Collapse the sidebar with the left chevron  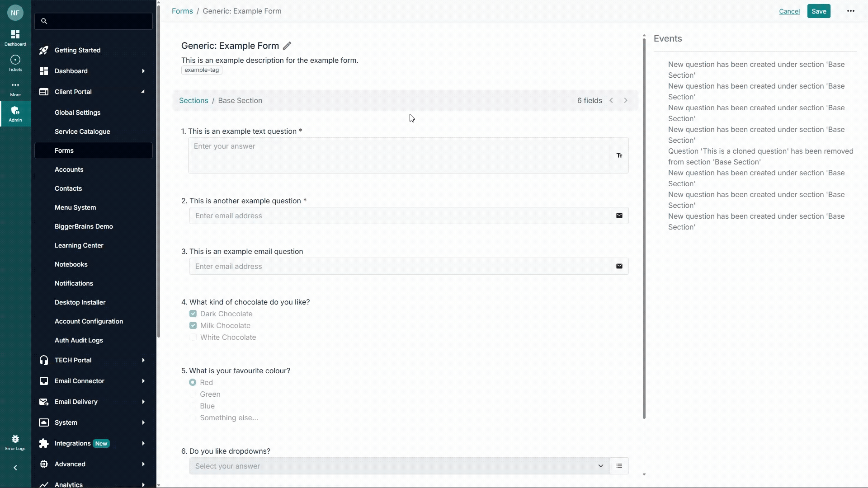[15, 468]
